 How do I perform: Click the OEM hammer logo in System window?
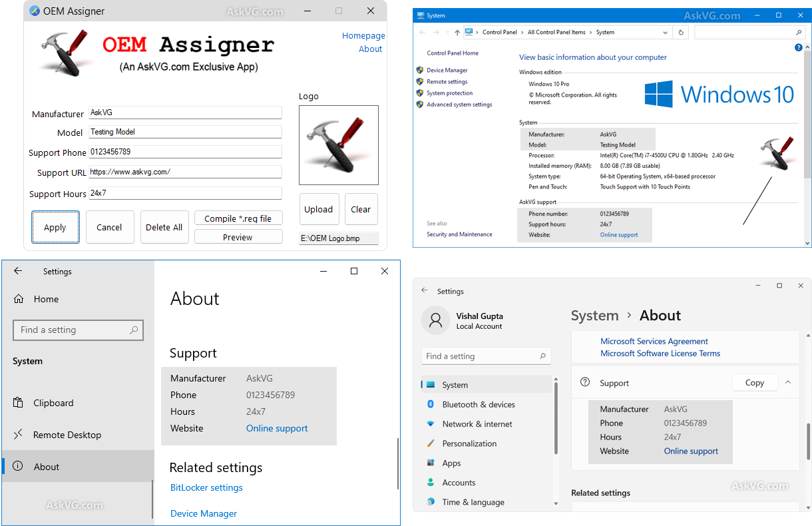click(x=777, y=154)
